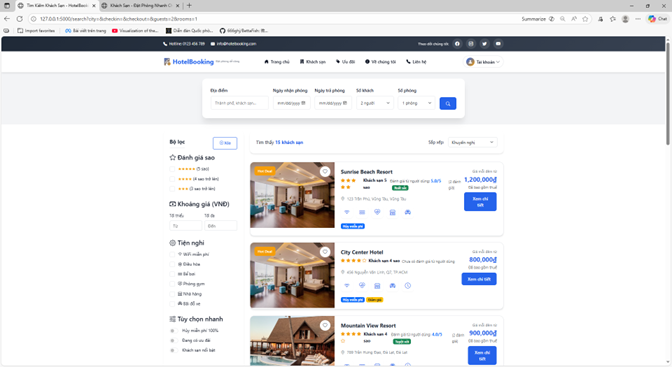
Task: Click the car parking icon for City Center Hotel
Action: coord(393,286)
